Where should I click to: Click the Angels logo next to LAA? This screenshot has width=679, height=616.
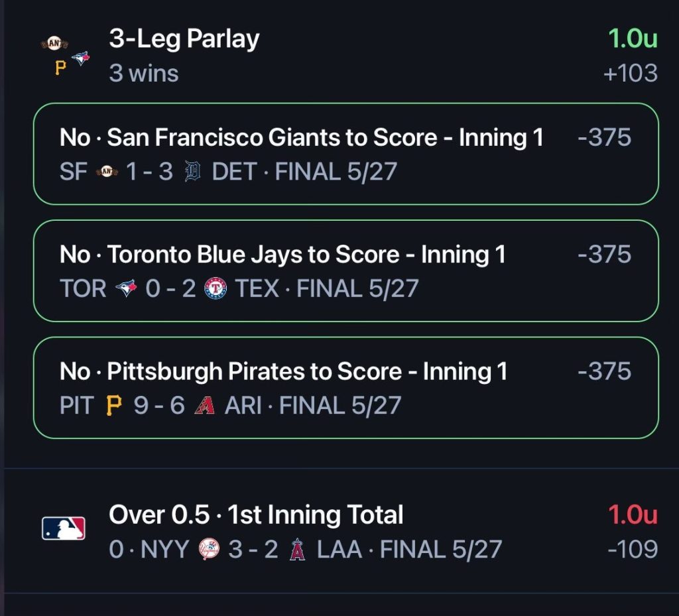pyautogui.click(x=298, y=549)
